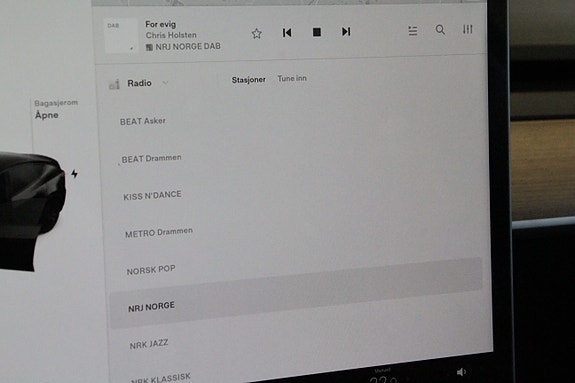Click the Radio source icon

[x=114, y=84]
